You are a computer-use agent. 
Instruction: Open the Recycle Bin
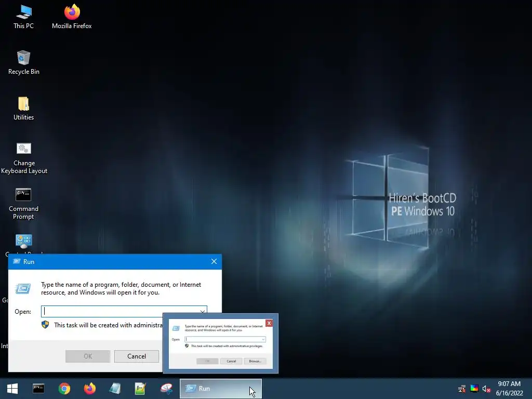24,63
